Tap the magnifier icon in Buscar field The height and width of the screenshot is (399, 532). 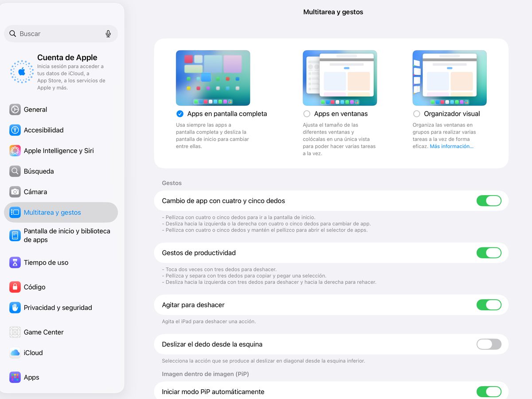(x=12, y=34)
